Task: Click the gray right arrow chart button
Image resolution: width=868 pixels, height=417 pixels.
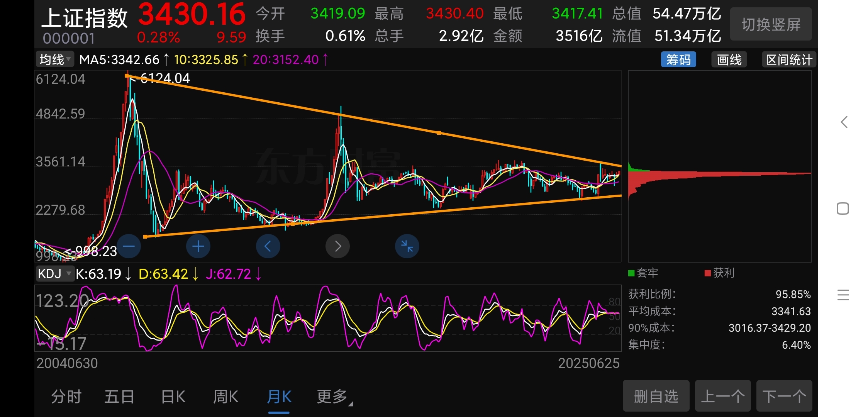Action: point(337,246)
